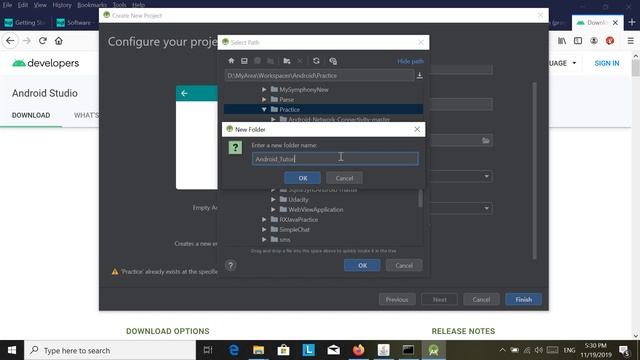Open the Edit menu in Firefox

(x=23, y=5)
